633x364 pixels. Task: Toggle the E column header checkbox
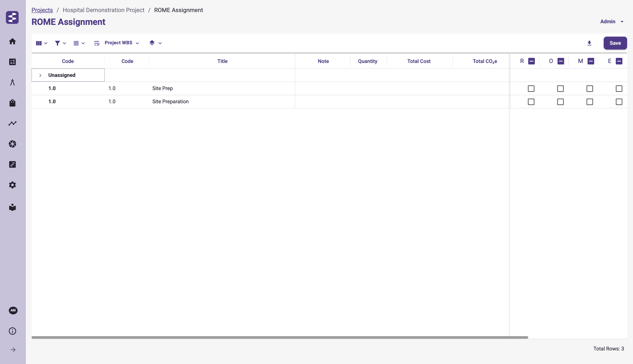pos(619,61)
